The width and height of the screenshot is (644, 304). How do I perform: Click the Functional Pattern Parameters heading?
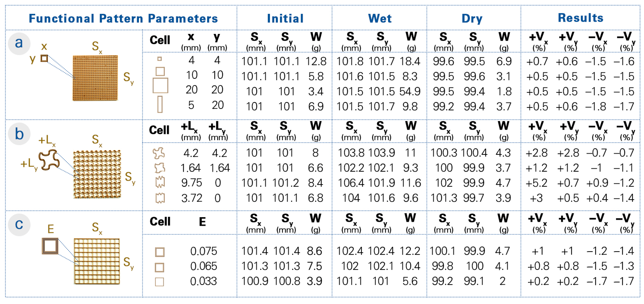click(123, 18)
